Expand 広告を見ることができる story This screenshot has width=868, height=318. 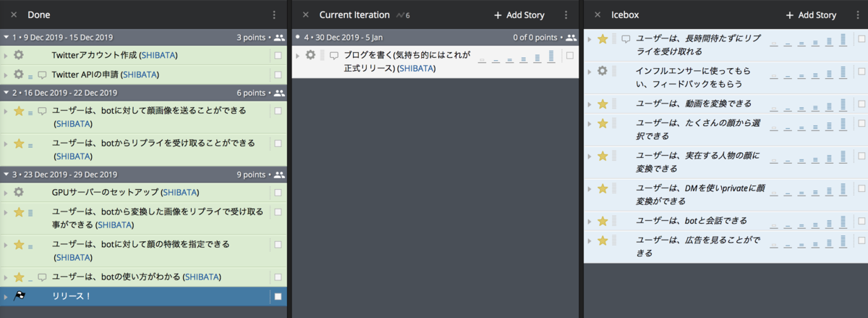(589, 240)
